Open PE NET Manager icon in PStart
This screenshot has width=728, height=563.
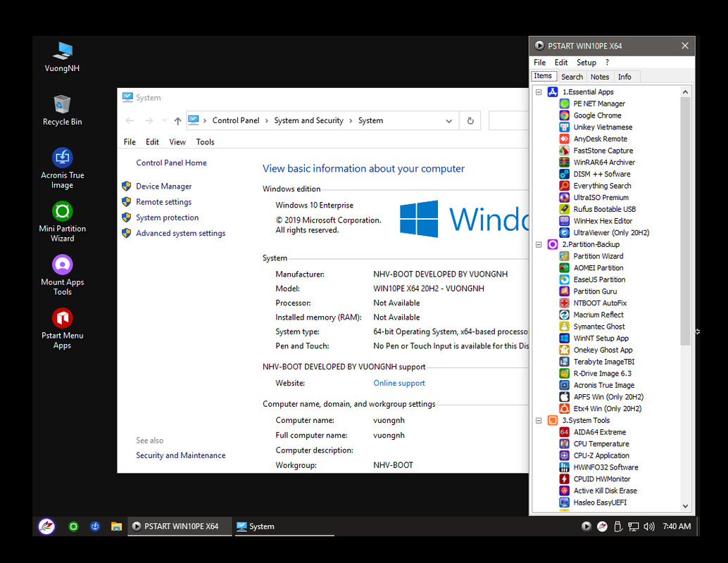click(x=564, y=103)
